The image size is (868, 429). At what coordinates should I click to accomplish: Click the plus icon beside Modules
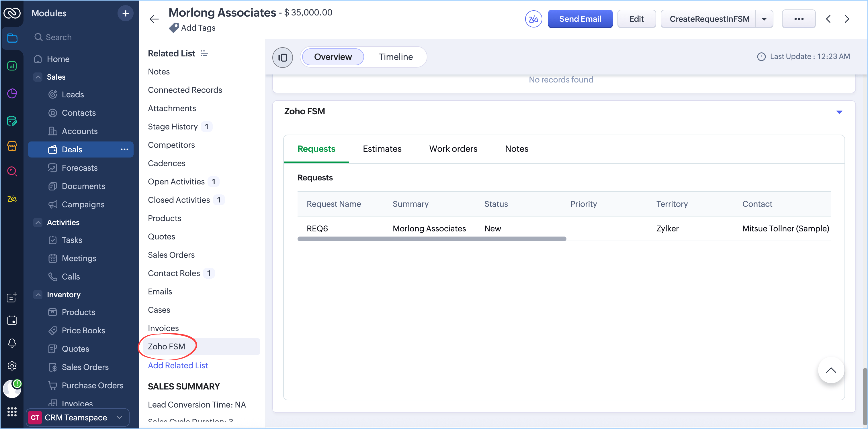click(x=125, y=13)
